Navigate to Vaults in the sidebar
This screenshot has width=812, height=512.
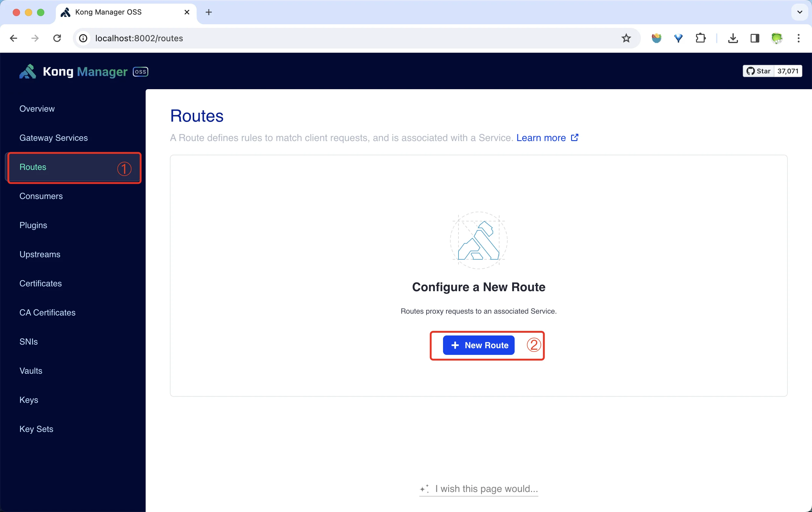(31, 370)
